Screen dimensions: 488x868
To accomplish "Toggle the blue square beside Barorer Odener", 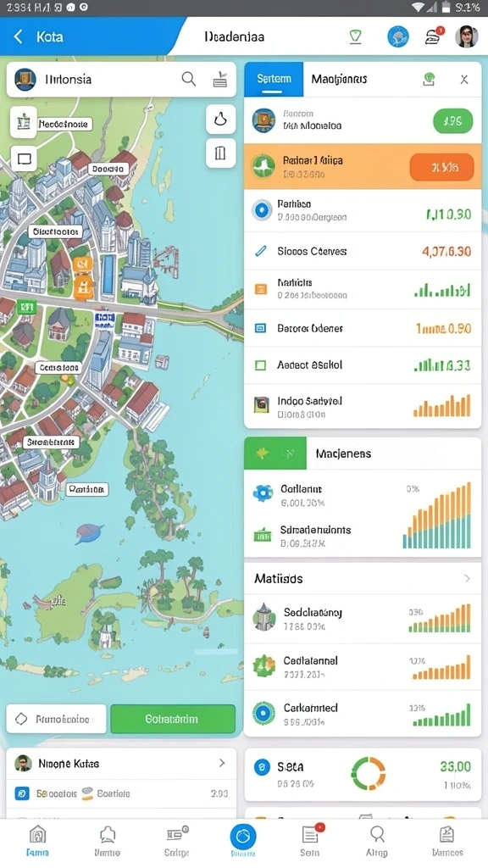I will tap(260, 328).
